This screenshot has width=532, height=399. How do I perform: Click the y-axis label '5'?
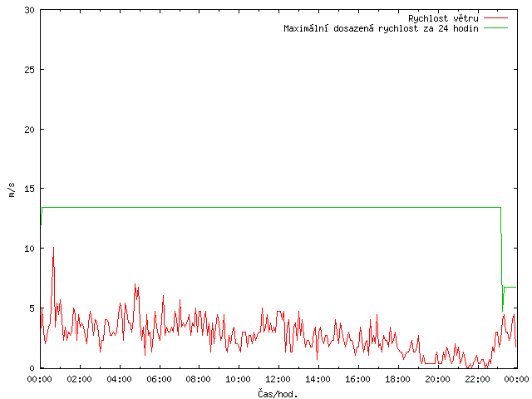(32, 308)
